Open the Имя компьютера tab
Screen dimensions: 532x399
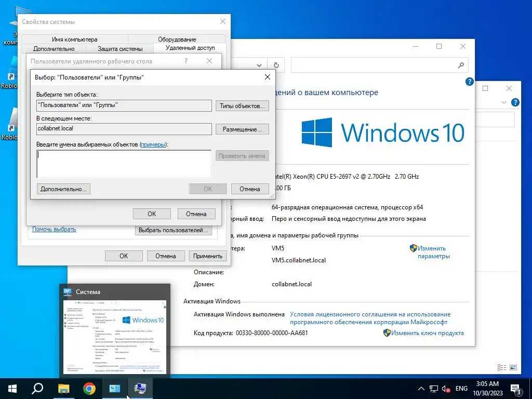75,39
